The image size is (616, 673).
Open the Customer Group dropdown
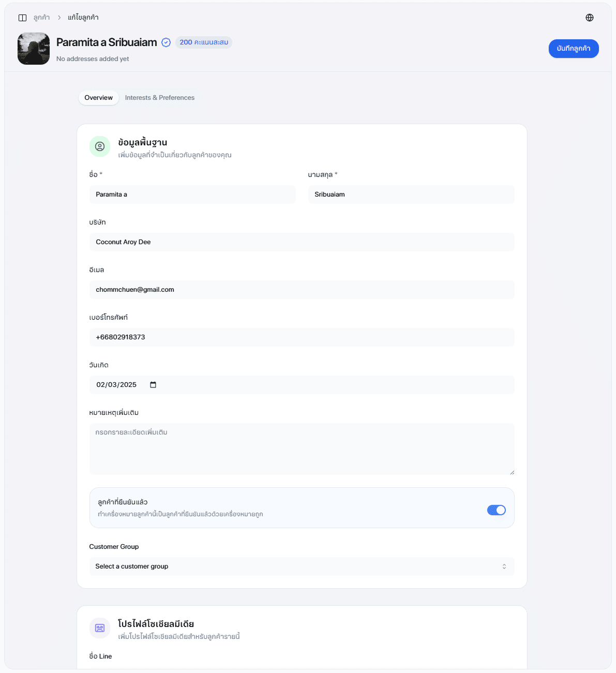(x=302, y=566)
